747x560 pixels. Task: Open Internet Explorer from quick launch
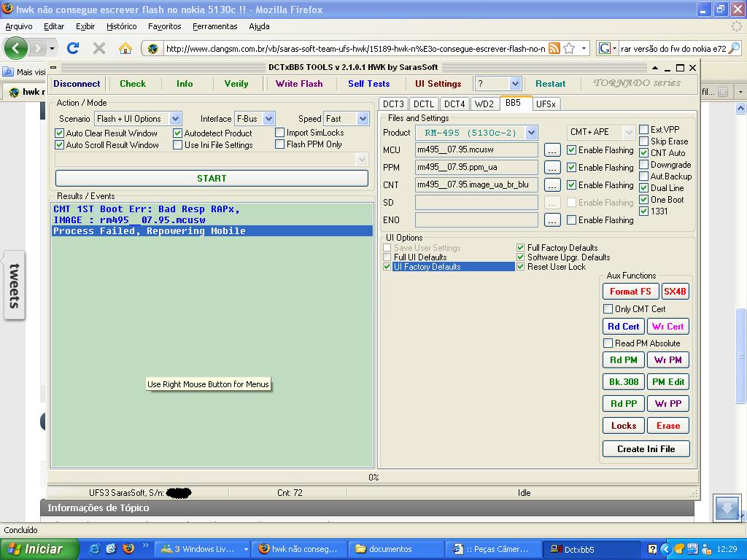coord(94,549)
